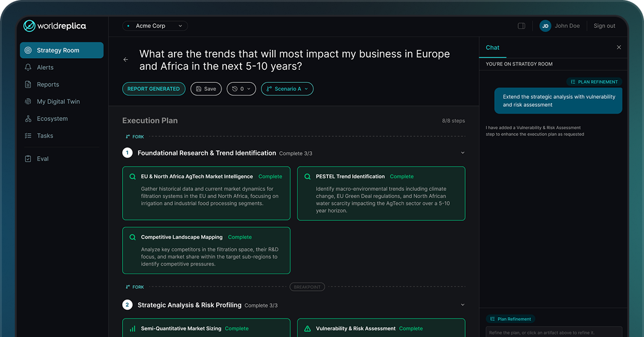
Task: Open Tasks in the sidebar
Action: (45, 136)
